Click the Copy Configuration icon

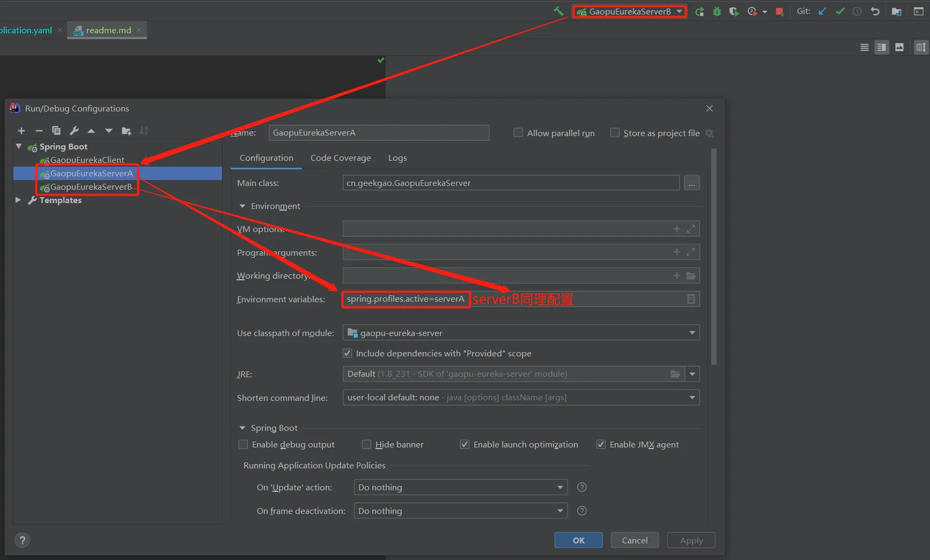[x=56, y=131]
